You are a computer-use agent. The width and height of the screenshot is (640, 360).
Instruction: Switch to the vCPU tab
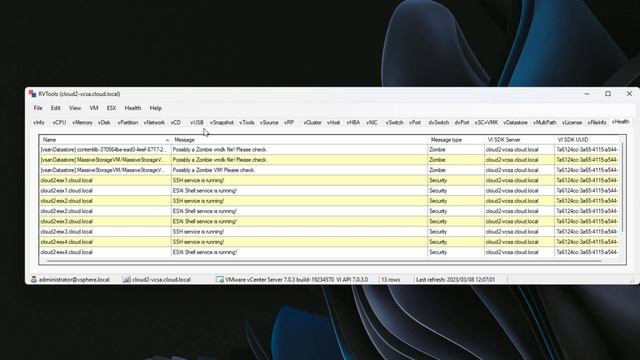[59, 122]
